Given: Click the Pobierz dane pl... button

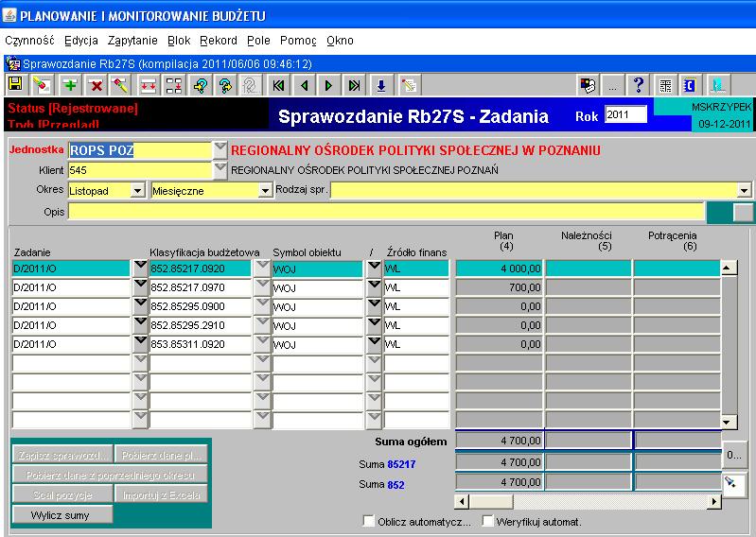Looking at the screenshot, I should [x=161, y=455].
